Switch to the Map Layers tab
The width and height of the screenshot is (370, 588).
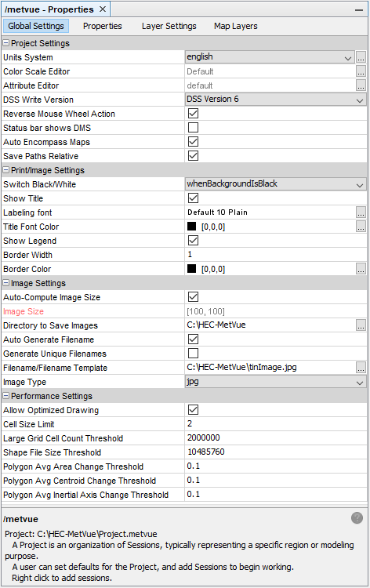(236, 26)
